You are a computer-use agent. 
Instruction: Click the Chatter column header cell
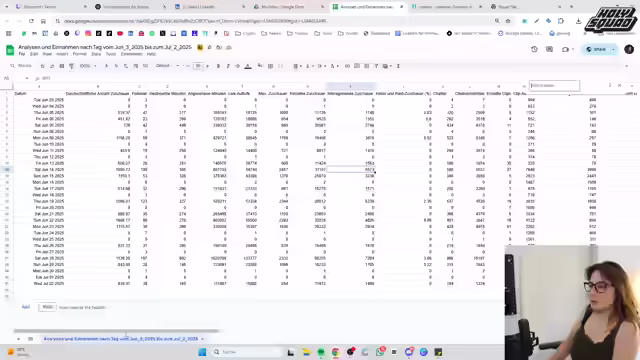coord(443,93)
